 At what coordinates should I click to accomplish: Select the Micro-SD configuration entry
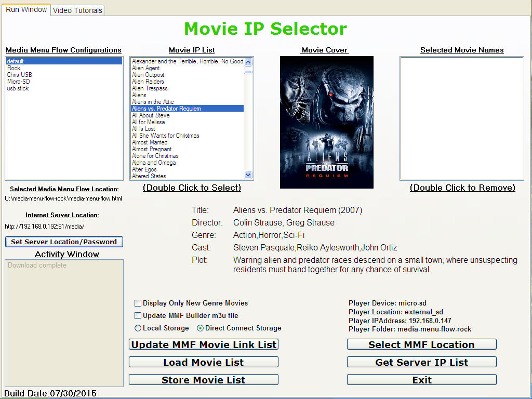pos(64,82)
